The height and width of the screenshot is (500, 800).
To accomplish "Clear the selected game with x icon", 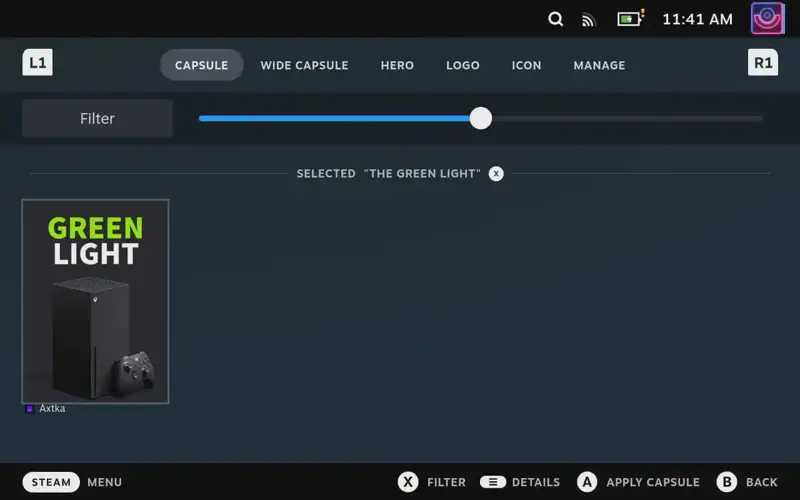I will 496,173.
